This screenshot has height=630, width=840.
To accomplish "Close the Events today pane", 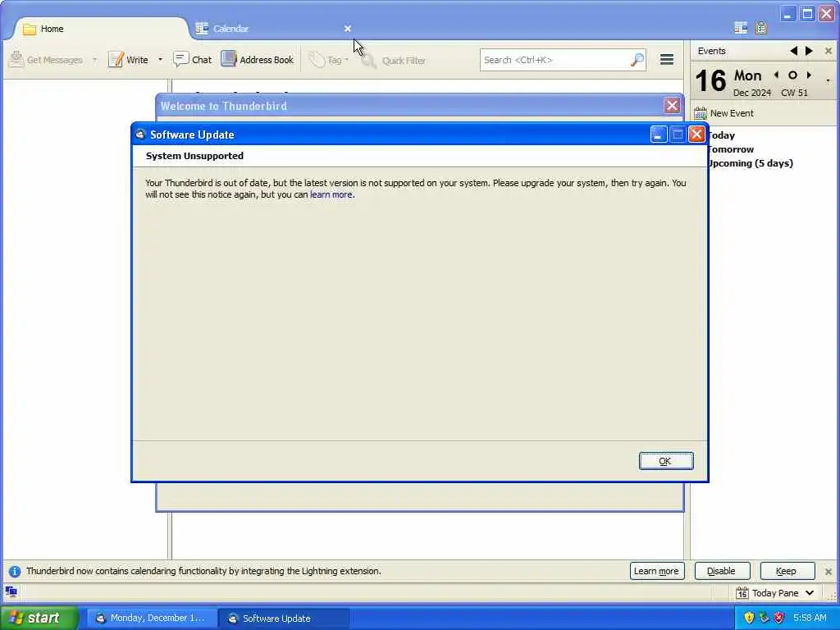I will (x=829, y=51).
